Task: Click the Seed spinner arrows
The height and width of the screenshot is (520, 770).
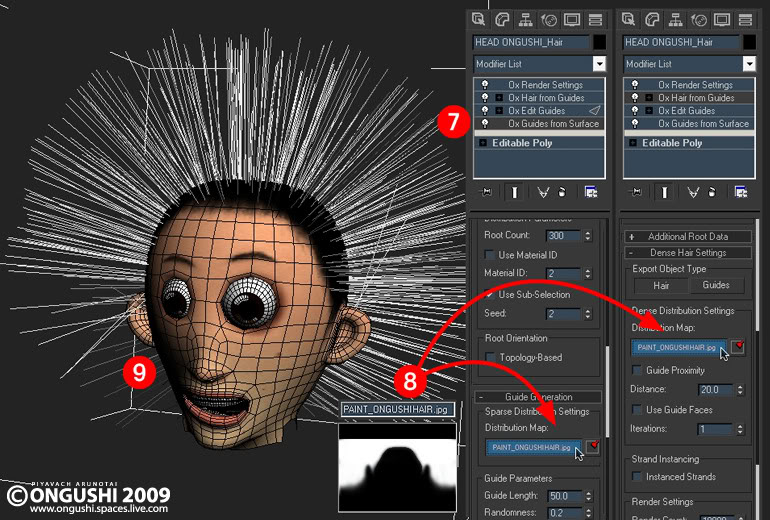Action: coord(588,314)
